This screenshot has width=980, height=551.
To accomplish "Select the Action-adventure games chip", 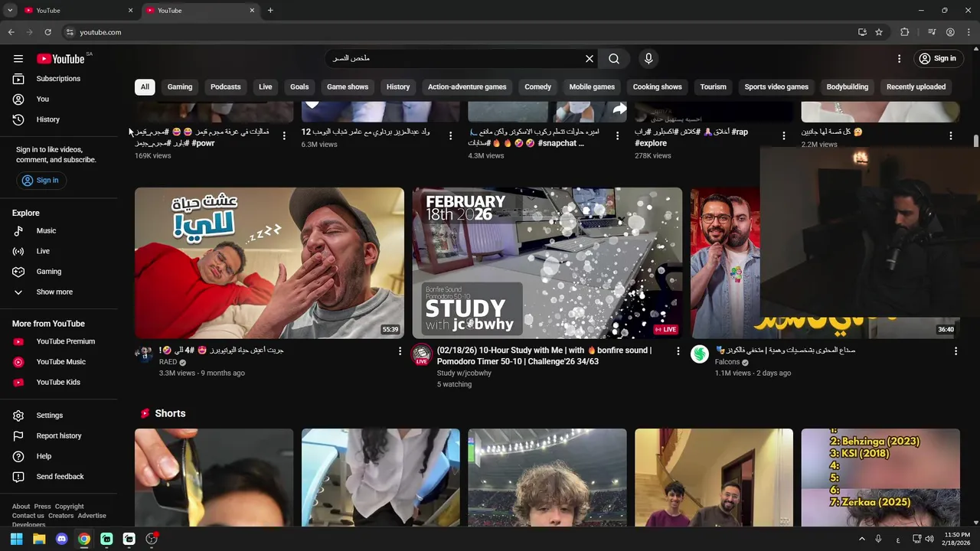I will point(467,87).
